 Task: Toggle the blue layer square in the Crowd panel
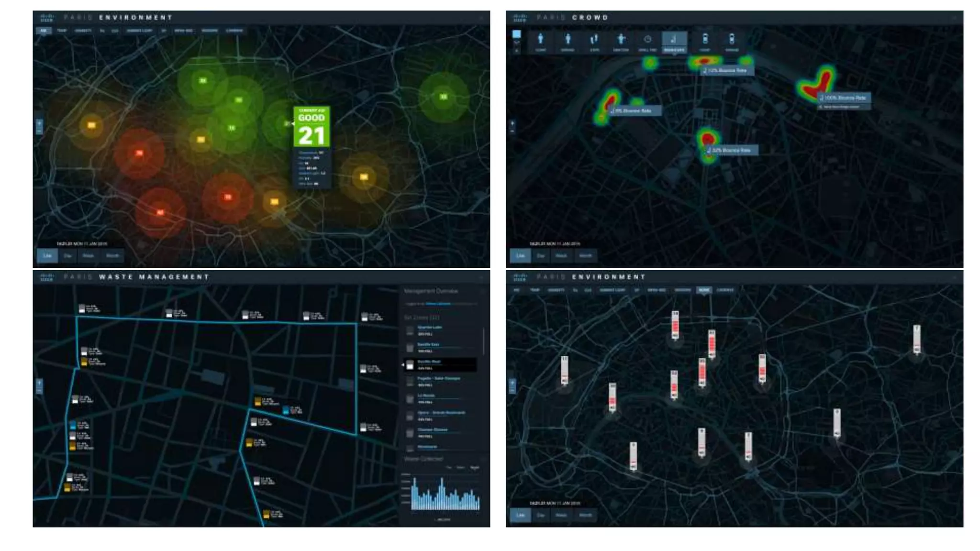(x=517, y=34)
